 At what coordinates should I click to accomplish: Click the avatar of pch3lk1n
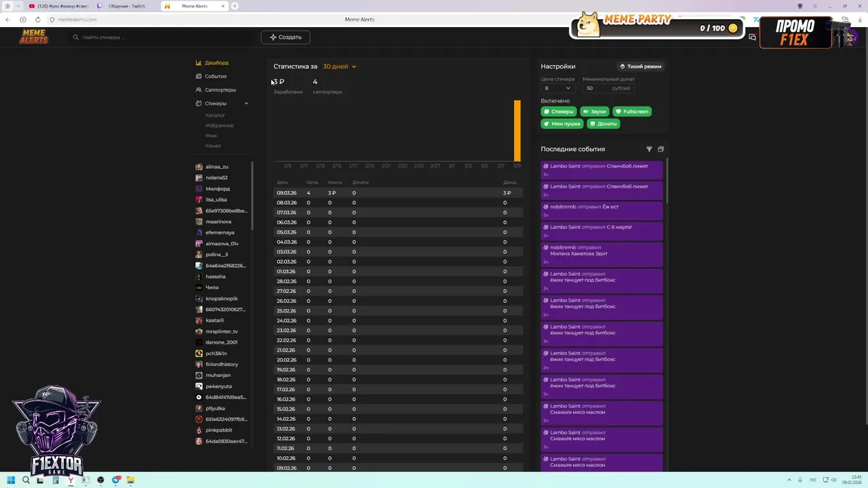click(x=199, y=353)
